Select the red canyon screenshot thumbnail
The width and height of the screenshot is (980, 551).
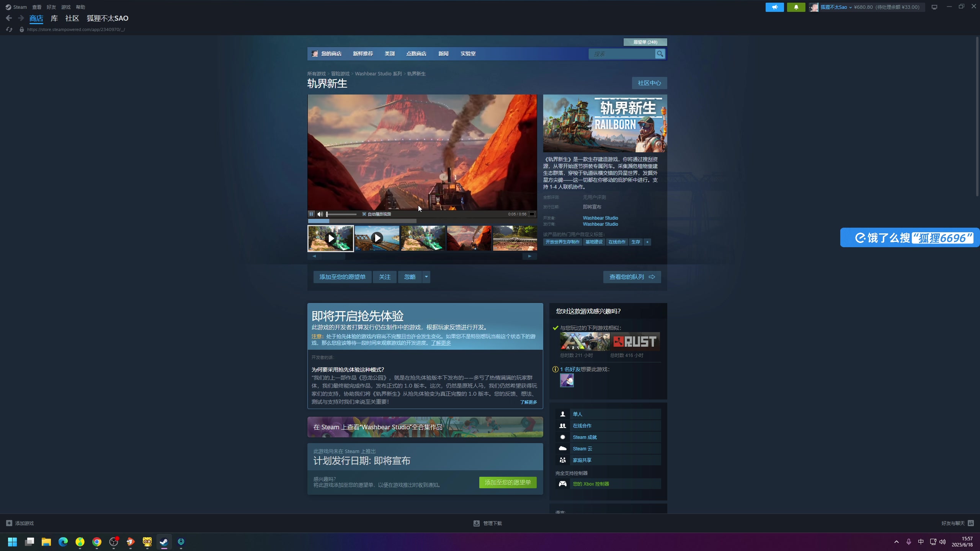(469, 238)
